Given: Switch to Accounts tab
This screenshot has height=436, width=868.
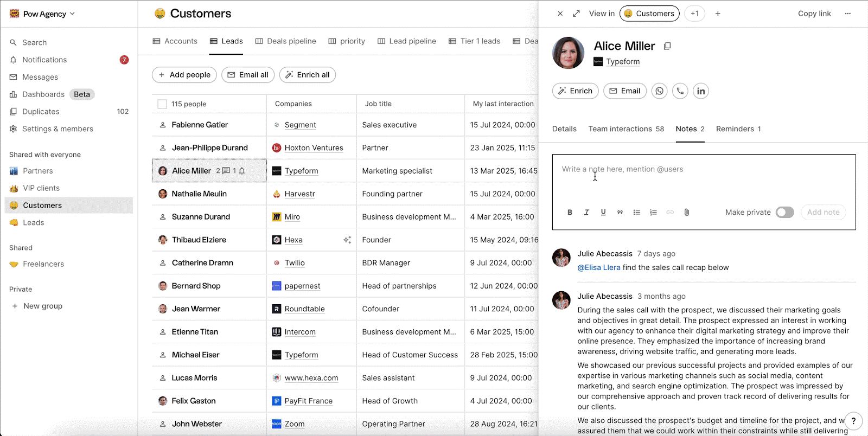Looking at the screenshot, I should [175, 41].
